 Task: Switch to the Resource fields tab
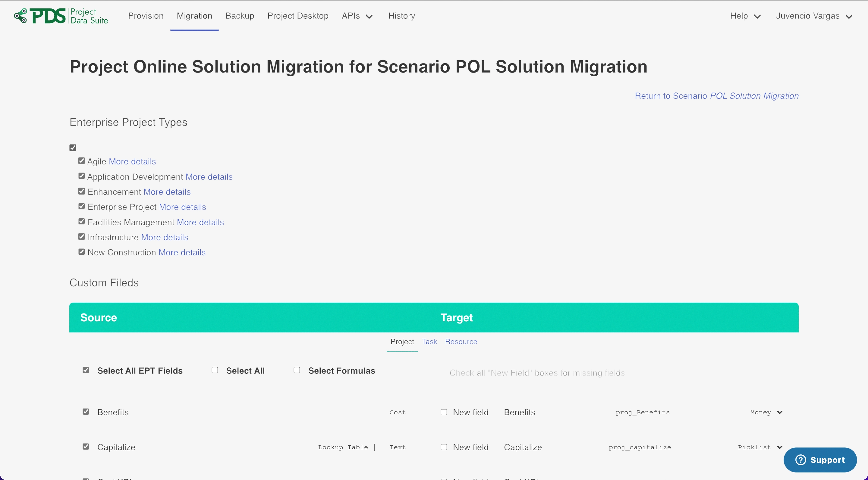[x=461, y=342]
